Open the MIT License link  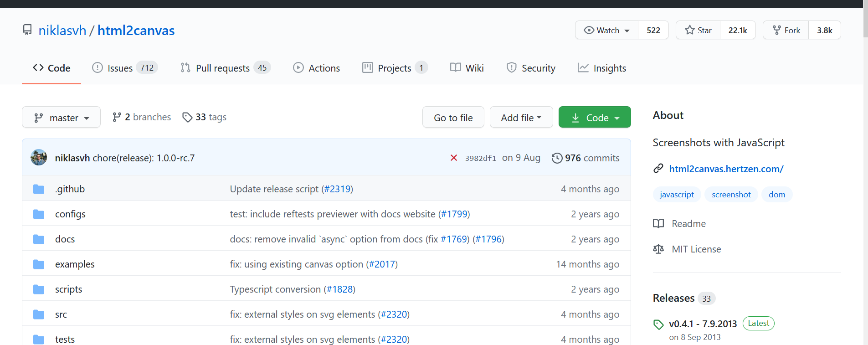coord(687,249)
